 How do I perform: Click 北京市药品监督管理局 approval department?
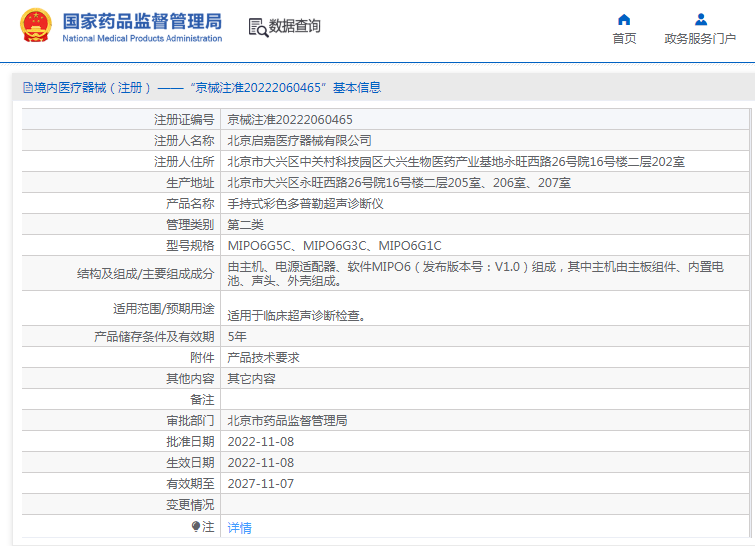point(287,421)
